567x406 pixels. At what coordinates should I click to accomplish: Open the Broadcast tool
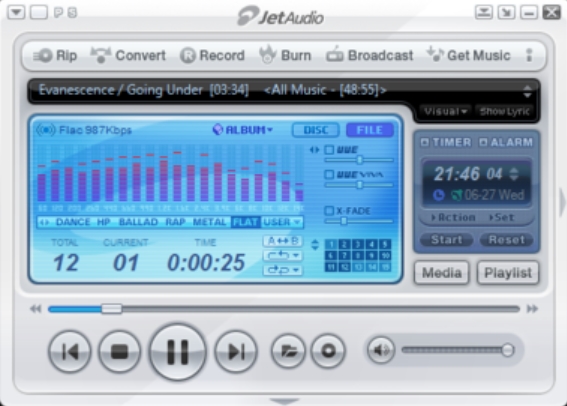pos(370,55)
